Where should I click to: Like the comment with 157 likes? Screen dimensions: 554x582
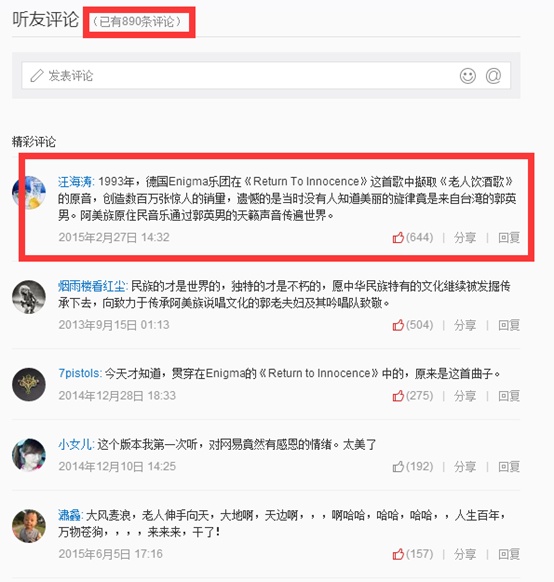click(398, 554)
